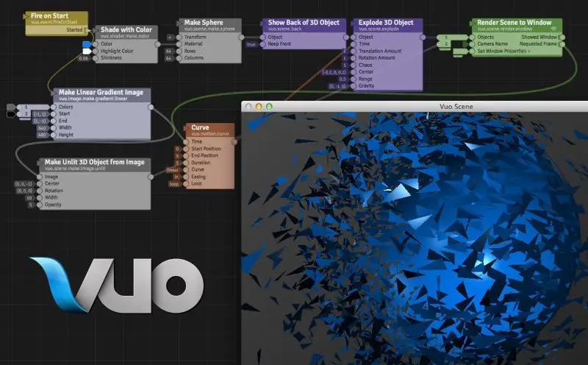Edit the 0.98 Shininess value

83,58
